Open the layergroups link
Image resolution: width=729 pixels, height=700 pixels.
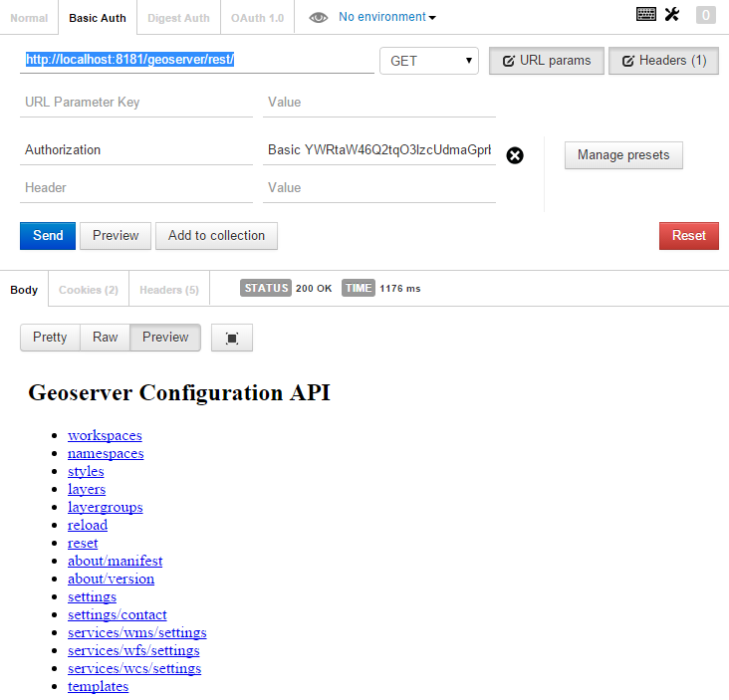(x=106, y=507)
